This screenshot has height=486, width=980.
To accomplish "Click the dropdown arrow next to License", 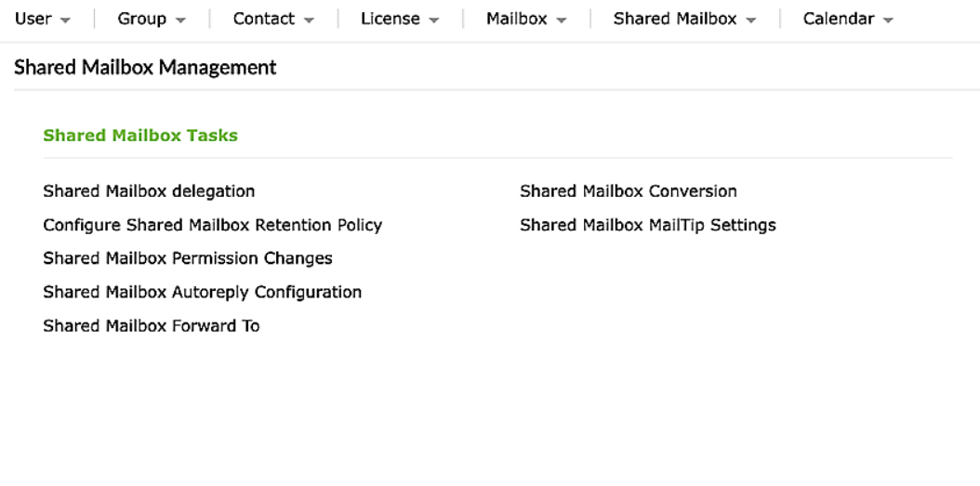I will [433, 20].
